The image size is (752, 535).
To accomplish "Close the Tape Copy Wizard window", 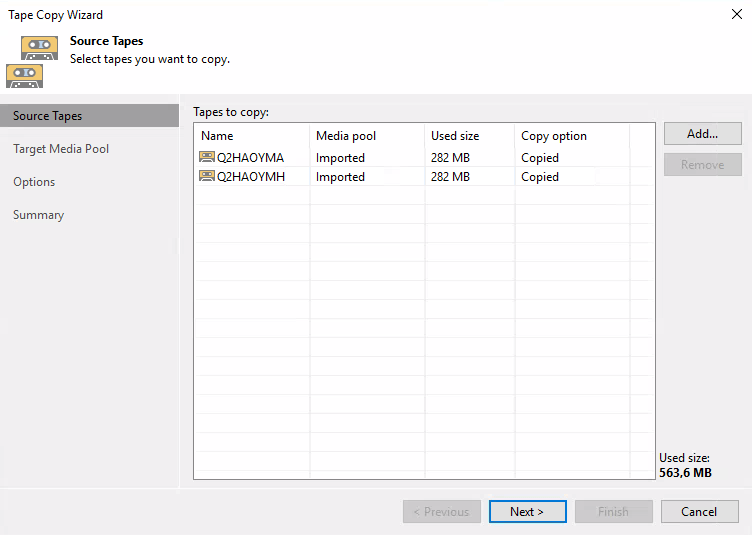I will [x=737, y=14].
